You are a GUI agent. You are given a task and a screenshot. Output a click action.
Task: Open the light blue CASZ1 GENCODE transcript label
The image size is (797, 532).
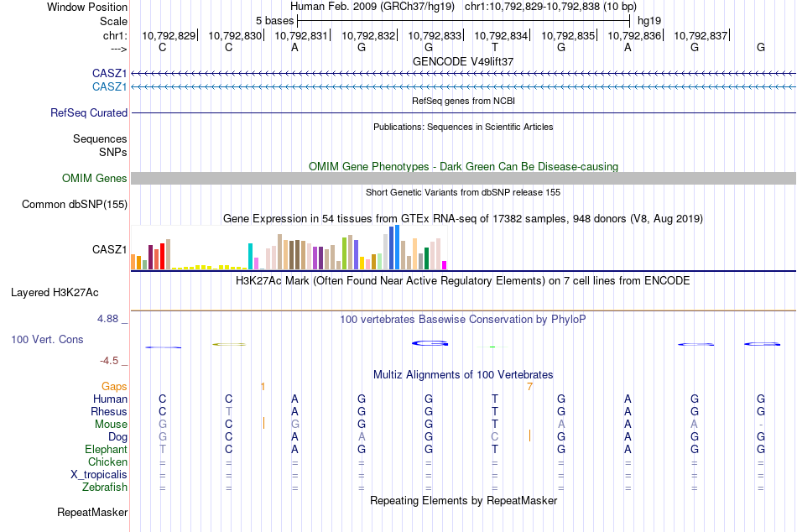point(109,87)
